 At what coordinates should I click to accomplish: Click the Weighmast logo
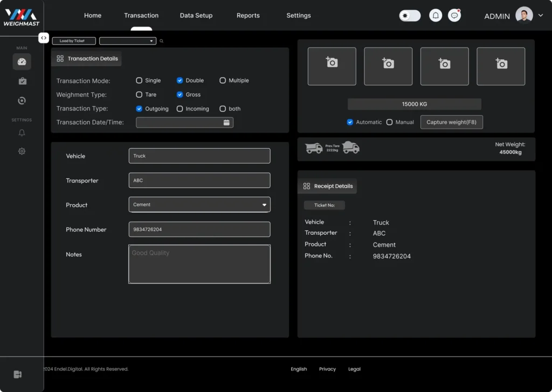[x=22, y=18]
